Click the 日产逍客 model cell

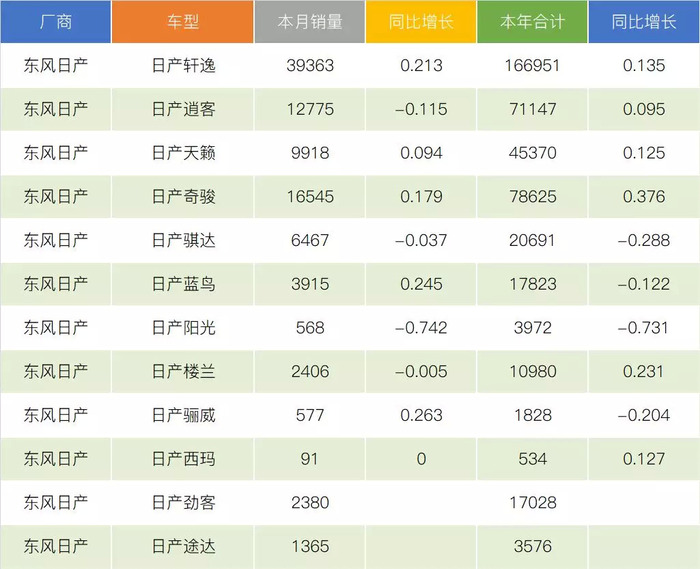click(x=183, y=109)
